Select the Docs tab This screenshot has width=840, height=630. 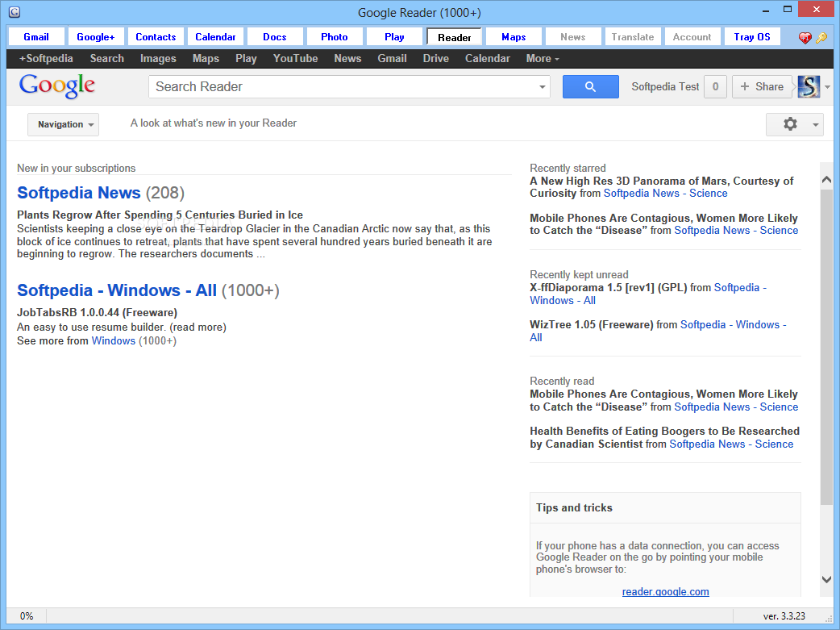coord(275,37)
